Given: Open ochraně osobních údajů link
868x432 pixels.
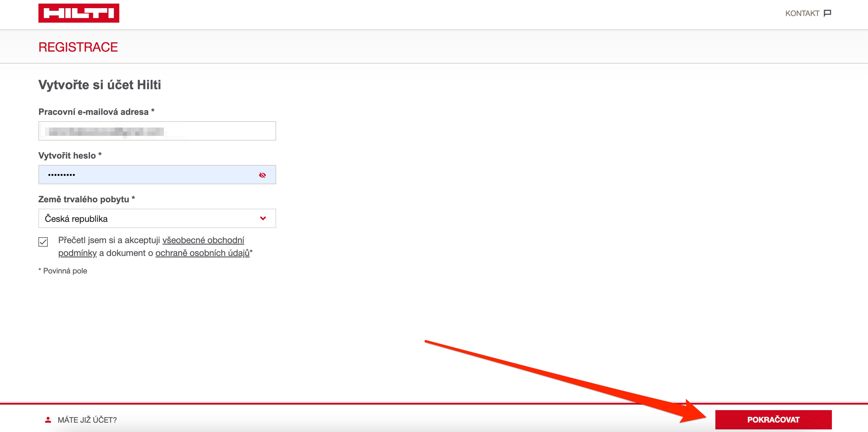Looking at the screenshot, I should [202, 253].
